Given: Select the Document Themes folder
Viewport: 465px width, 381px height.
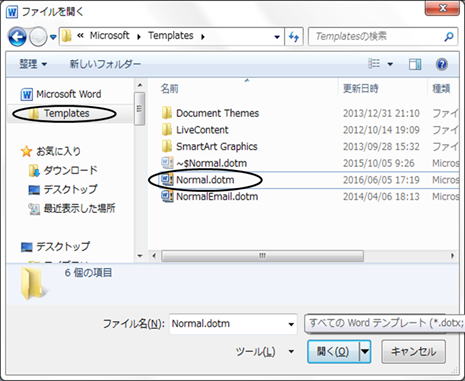Looking at the screenshot, I should [x=217, y=113].
